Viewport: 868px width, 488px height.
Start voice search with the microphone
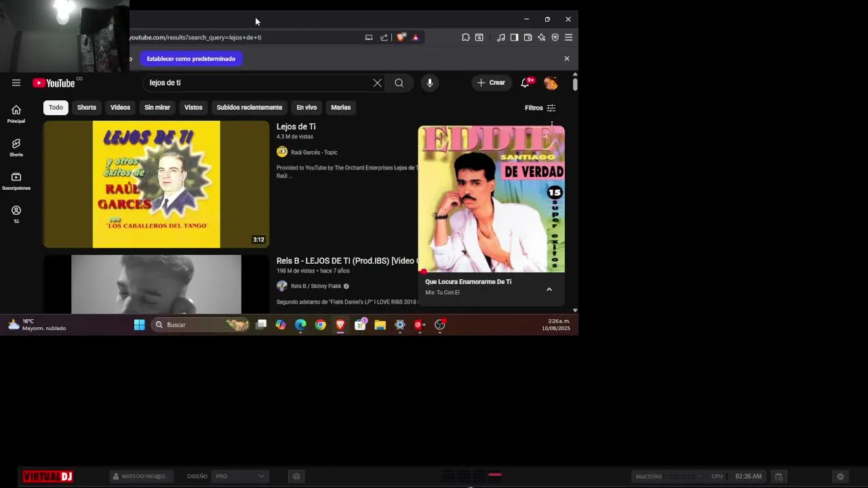[x=429, y=83]
